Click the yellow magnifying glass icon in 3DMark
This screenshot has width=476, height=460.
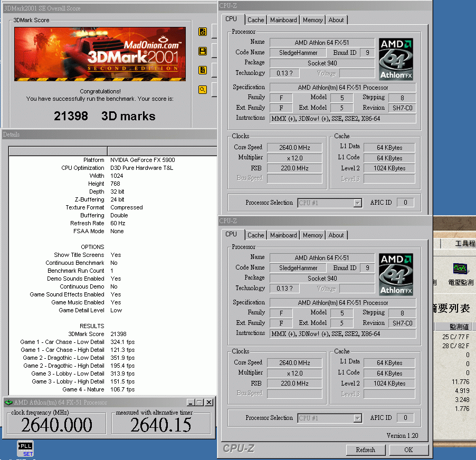pos(203,90)
